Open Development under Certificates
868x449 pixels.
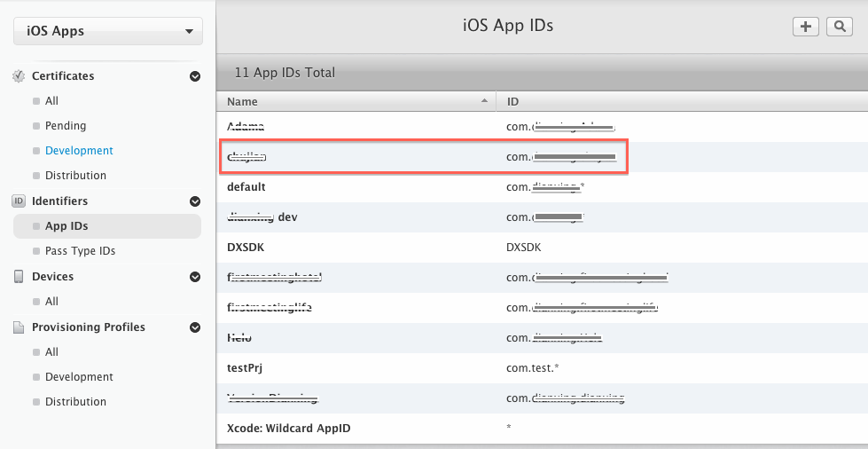click(79, 151)
